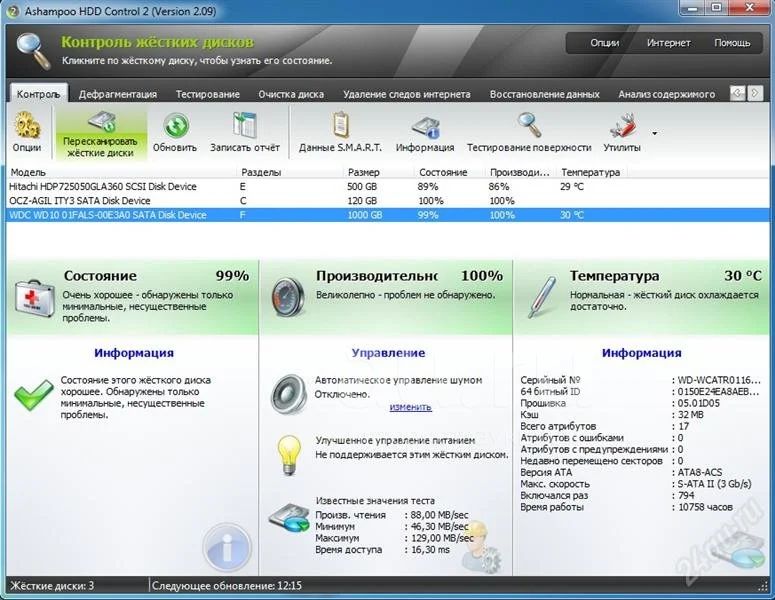This screenshot has width=775, height=600.
Task: Open Информация drive info icon
Action: (x=425, y=127)
